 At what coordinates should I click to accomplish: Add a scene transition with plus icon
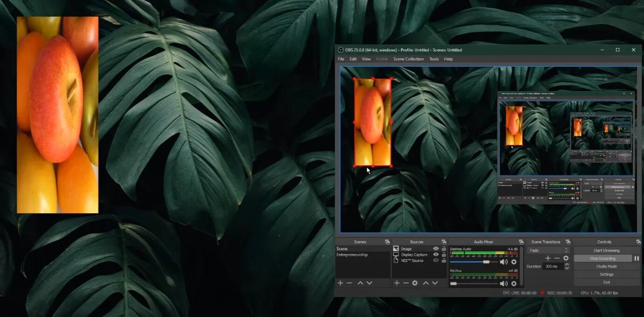click(548, 258)
